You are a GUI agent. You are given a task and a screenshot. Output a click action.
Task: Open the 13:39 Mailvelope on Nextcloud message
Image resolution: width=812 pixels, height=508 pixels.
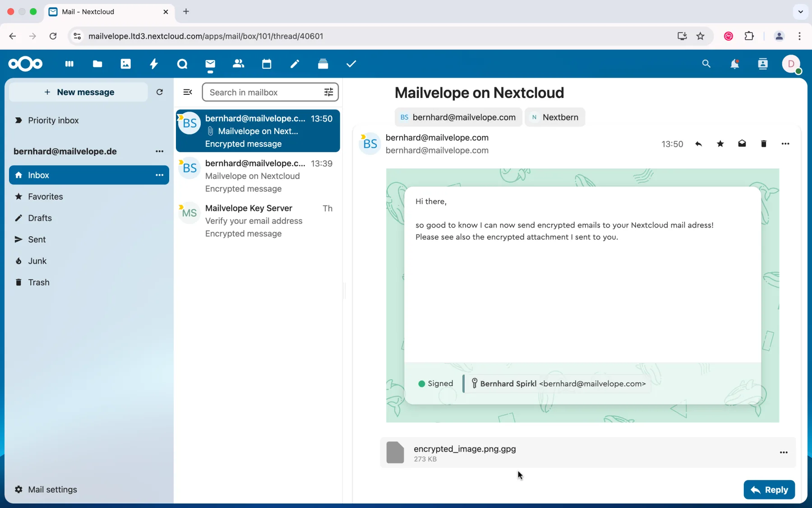[258, 176]
